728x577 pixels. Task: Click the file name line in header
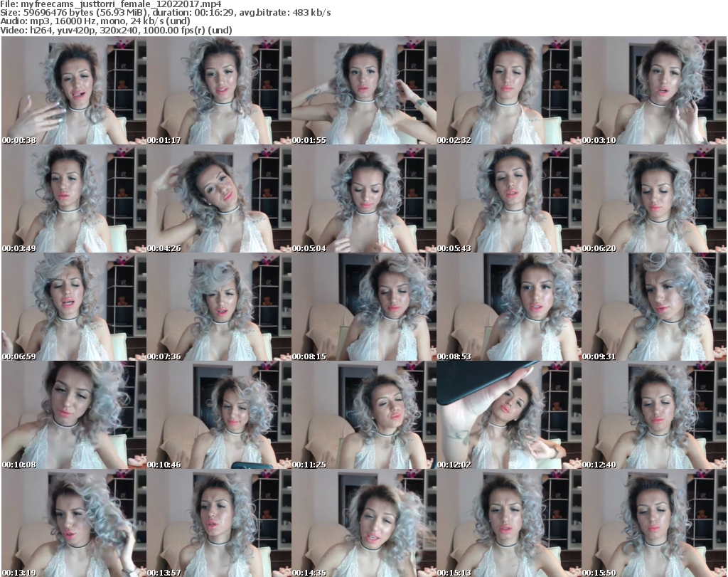click(x=110, y=4)
